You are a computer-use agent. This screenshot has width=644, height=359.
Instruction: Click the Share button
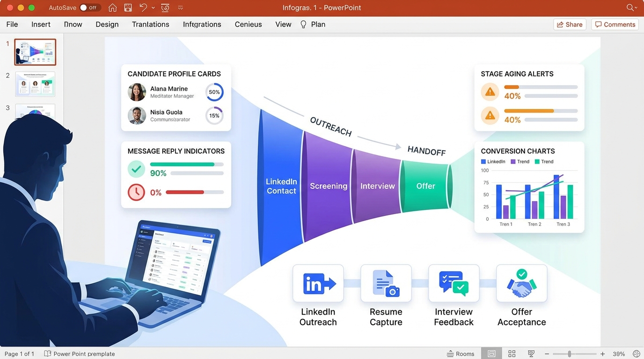[x=570, y=24]
